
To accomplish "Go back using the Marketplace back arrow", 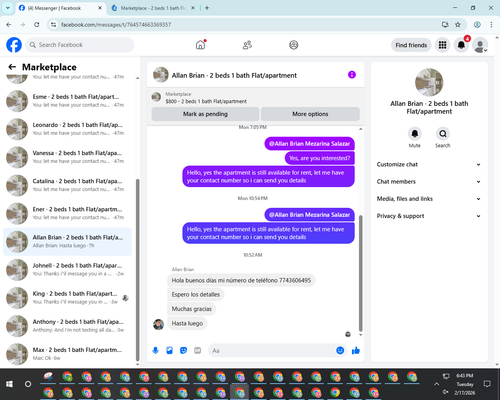I will (12, 67).
